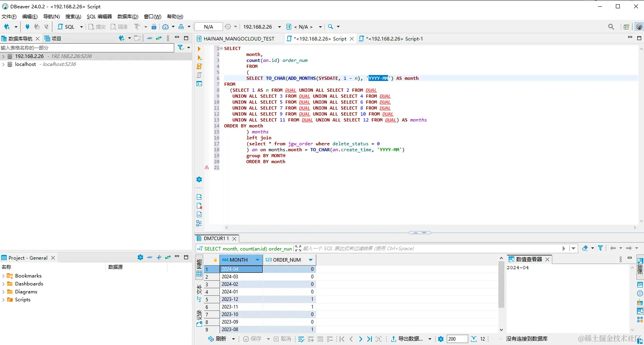Open the 帮助 menu
The height and width of the screenshot is (345, 644).
[x=175, y=16]
